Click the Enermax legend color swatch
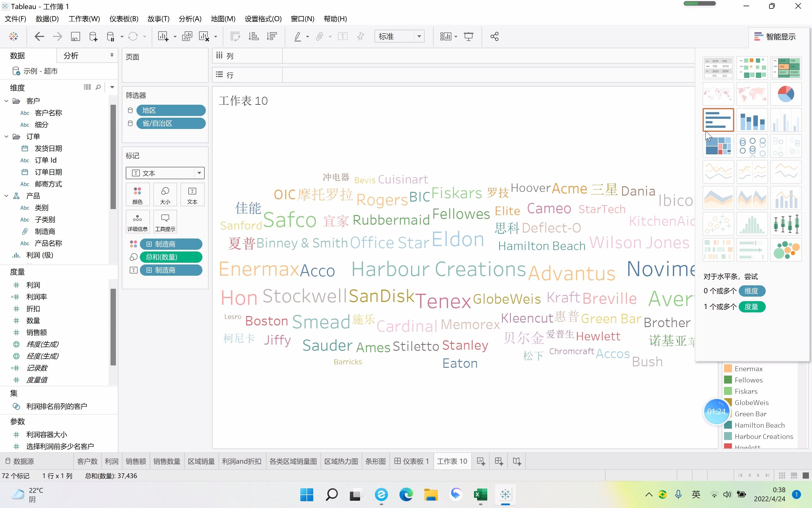This screenshot has height=508, width=812. pos(728,369)
